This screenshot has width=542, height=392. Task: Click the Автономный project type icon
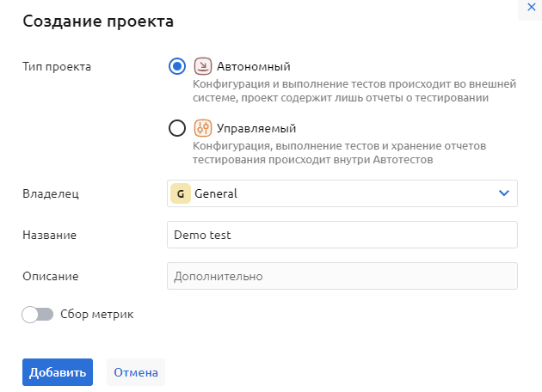pyautogui.click(x=203, y=66)
